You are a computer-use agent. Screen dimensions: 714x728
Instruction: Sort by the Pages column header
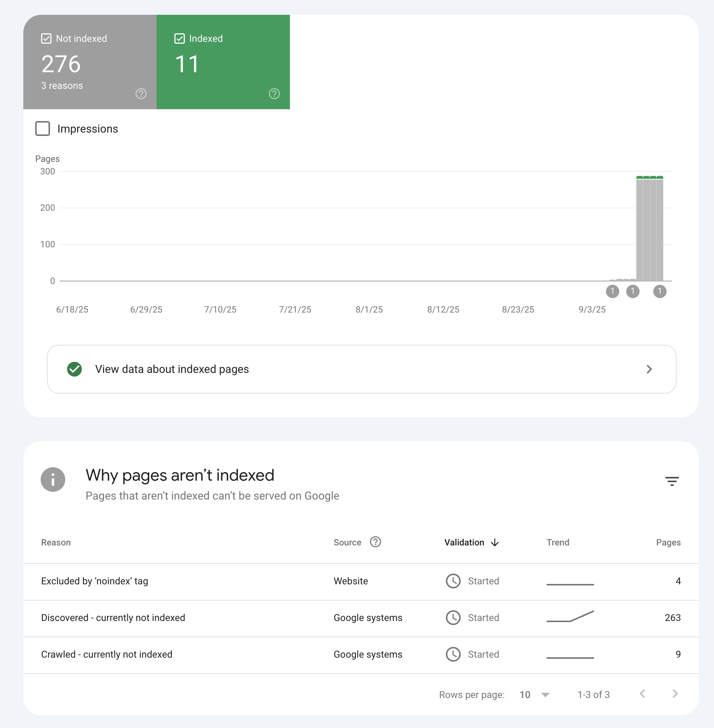pyautogui.click(x=668, y=542)
